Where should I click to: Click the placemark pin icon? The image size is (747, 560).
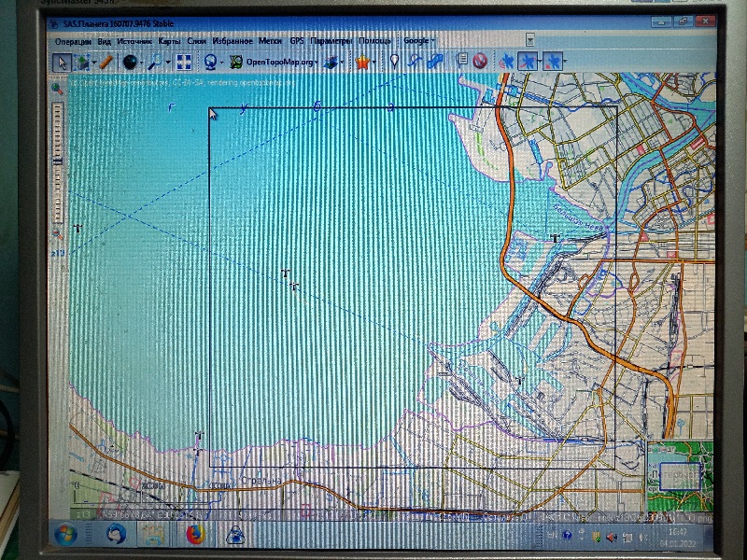click(x=395, y=62)
